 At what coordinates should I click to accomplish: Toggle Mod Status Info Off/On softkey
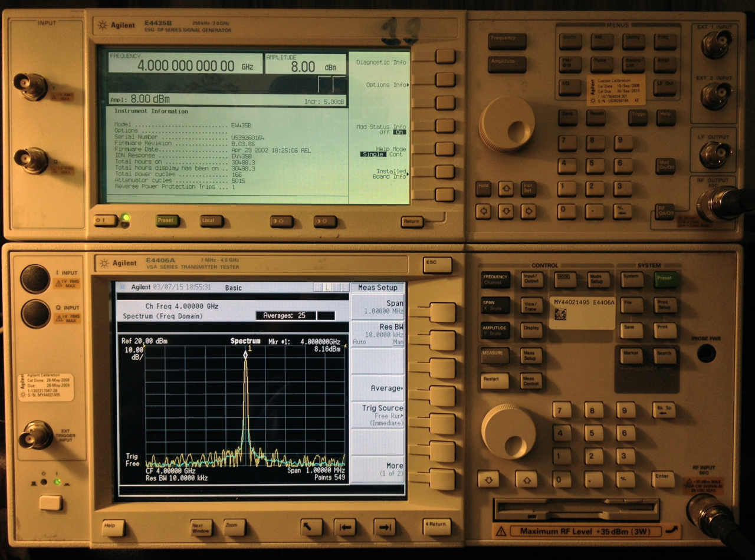click(x=445, y=125)
